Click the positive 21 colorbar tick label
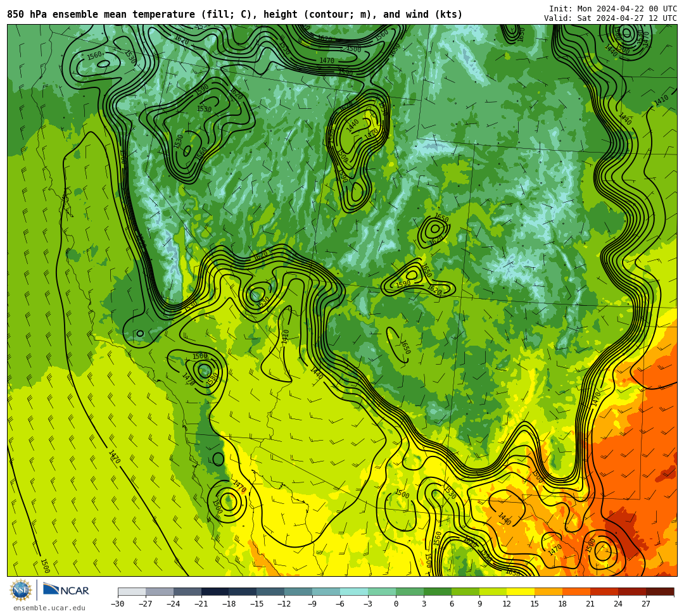This screenshot has width=684, height=616. (591, 604)
